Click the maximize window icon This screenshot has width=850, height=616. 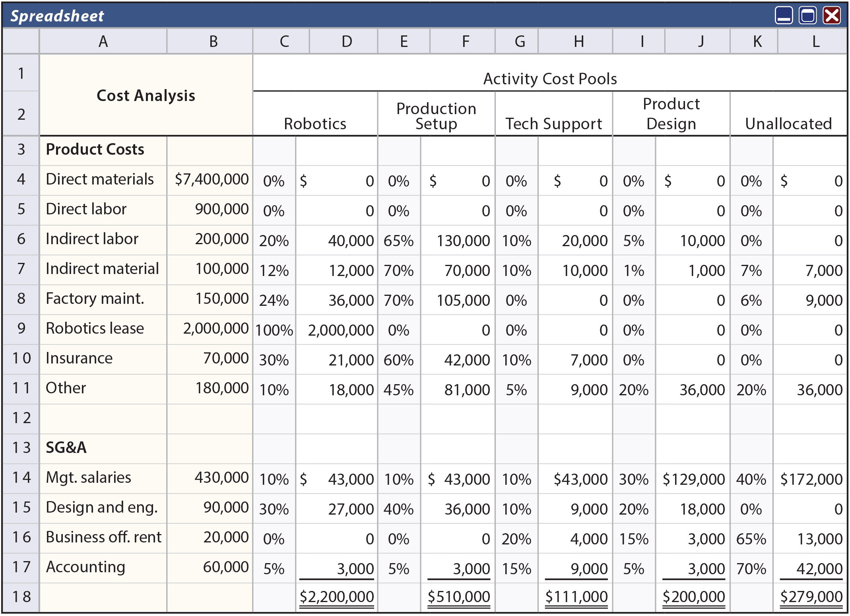coord(807,16)
